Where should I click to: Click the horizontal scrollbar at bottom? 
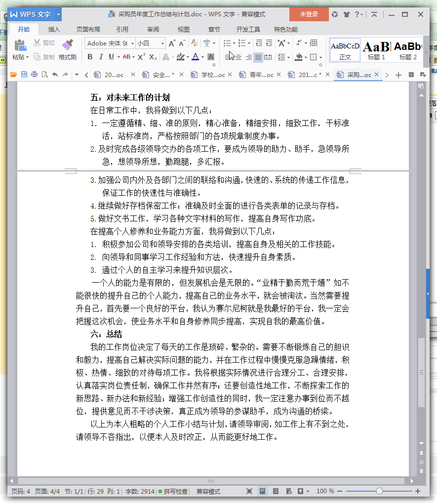click(211, 481)
